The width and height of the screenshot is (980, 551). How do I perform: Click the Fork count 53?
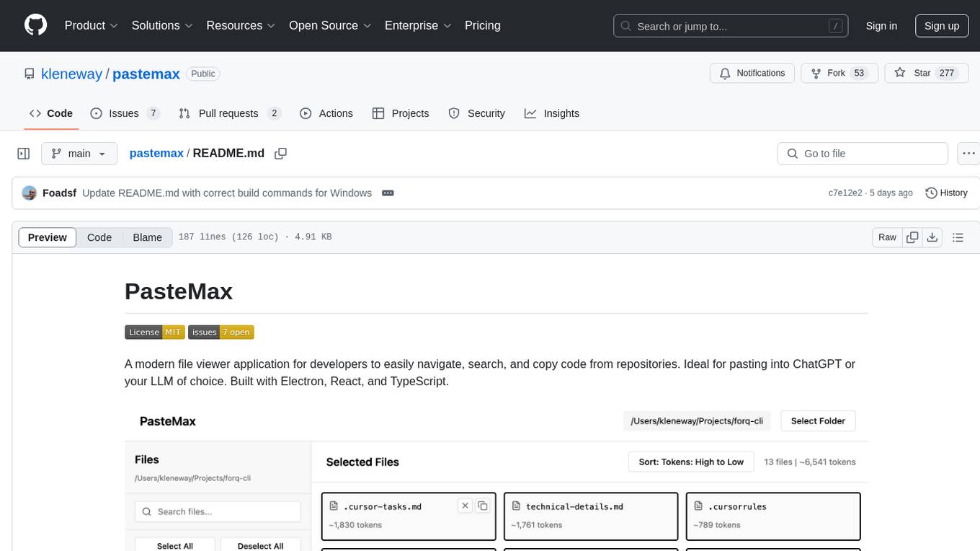(859, 74)
